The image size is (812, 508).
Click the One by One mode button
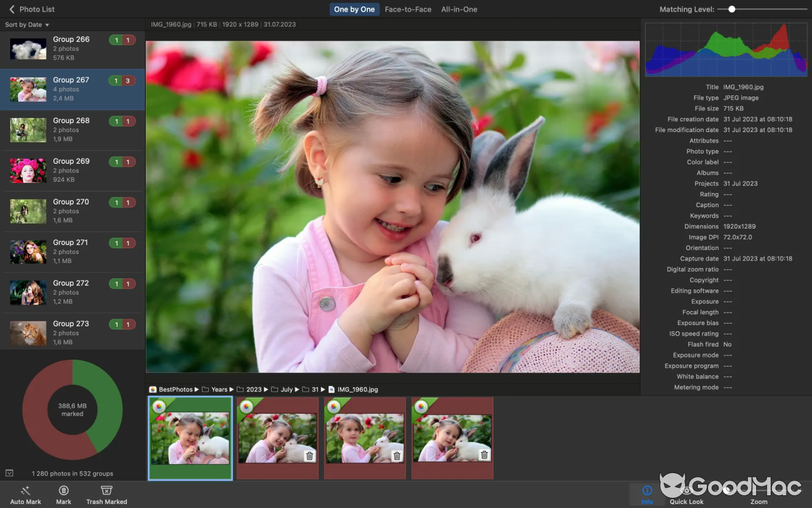tap(354, 9)
